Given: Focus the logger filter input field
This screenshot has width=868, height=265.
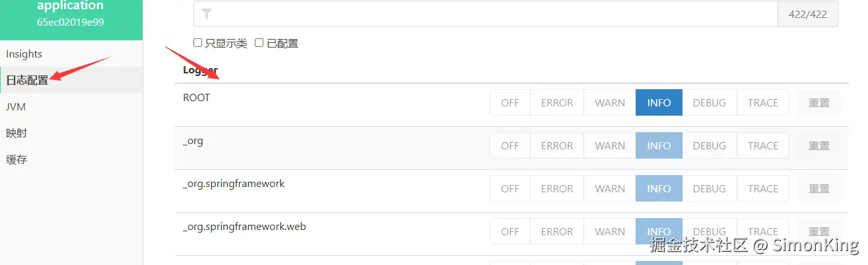Looking at the screenshot, I should click(485, 14).
